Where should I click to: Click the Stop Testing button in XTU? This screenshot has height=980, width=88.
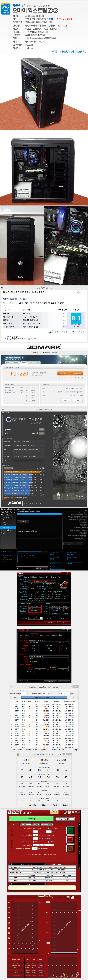tap(23, 522)
